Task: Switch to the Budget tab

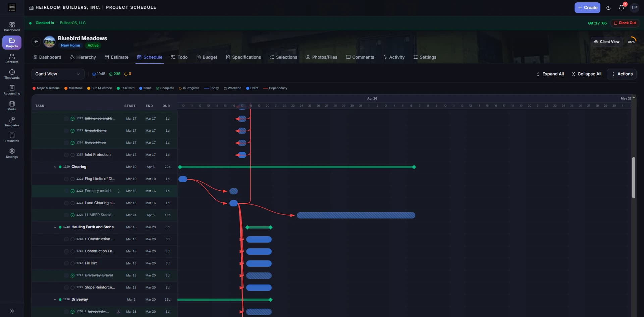Action: (207, 57)
